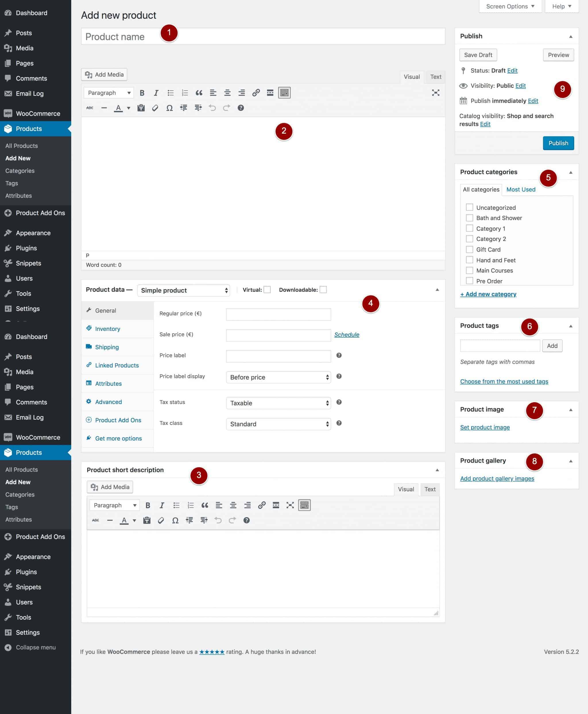
Task: Open Price label display Before price dropdown
Action: 278,377
